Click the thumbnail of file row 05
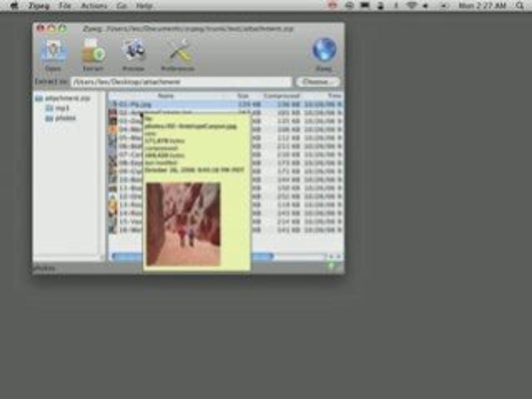532x399 pixels. 113,138
